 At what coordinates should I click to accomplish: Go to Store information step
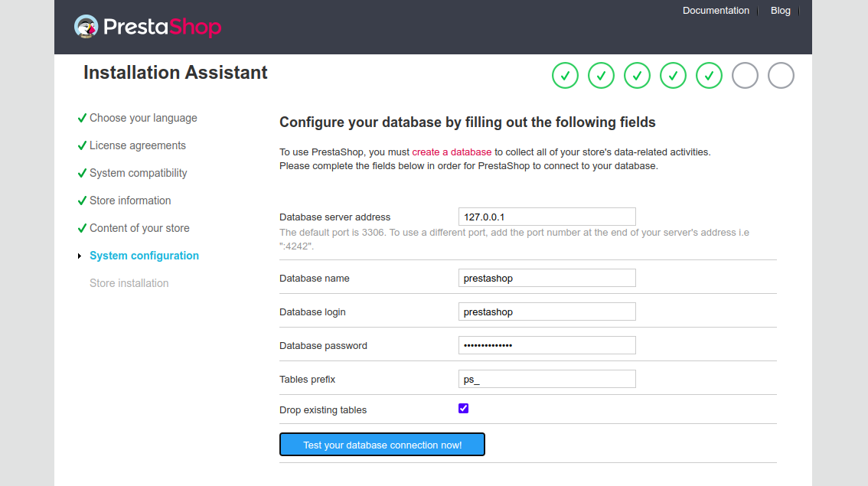pos(130,201)
